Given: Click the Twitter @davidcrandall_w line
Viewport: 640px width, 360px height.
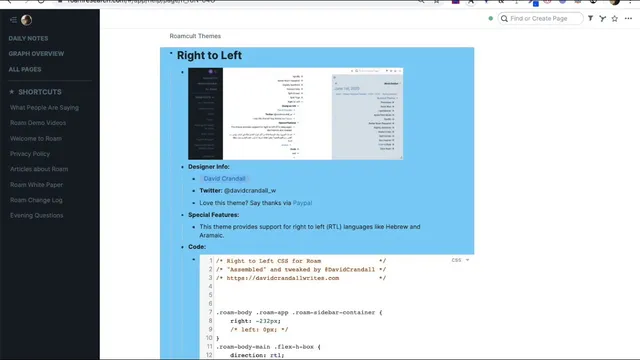Looking at the screenshot, I should pos(238,191).
